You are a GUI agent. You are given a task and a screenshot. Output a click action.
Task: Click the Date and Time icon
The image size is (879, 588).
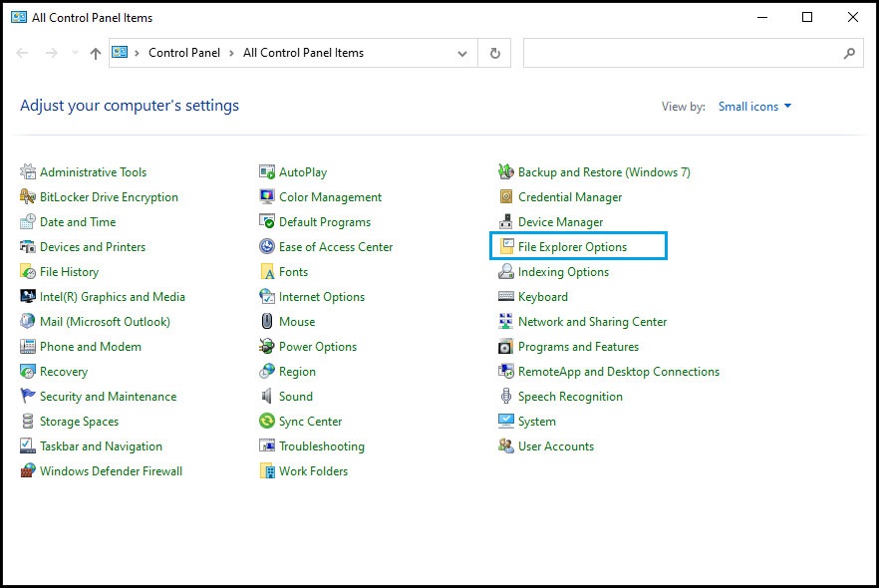[28, 222]
